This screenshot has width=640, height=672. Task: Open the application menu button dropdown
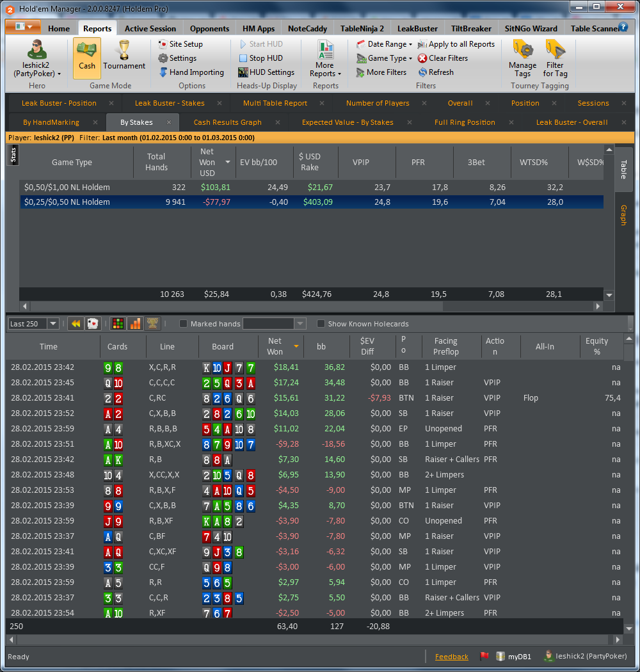tap(23, 27)
